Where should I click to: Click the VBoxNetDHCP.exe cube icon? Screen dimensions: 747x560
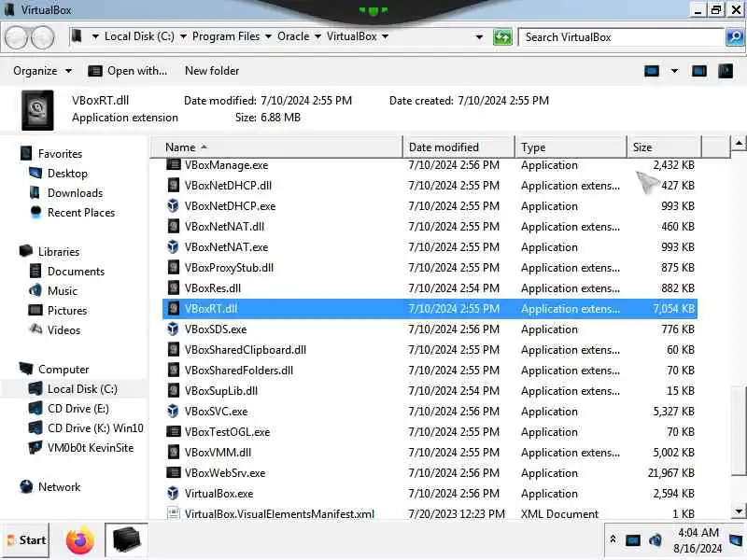pyautogui.click(x=174, y=205)
